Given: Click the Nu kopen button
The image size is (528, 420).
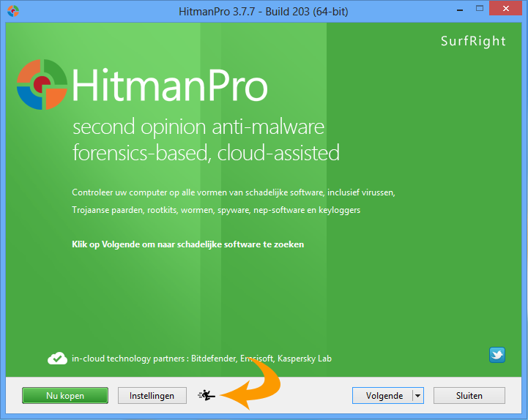Looking at the screenshot, I should [65, 395].
